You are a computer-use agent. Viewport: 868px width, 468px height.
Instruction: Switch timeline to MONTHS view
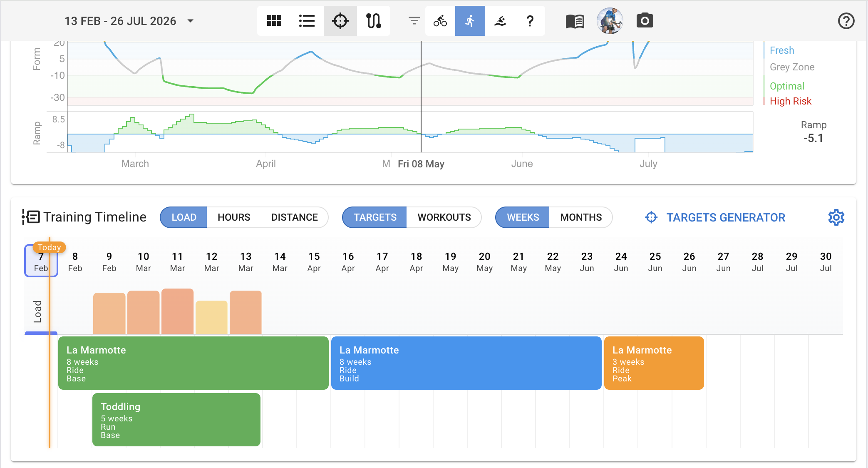point(580,217)
